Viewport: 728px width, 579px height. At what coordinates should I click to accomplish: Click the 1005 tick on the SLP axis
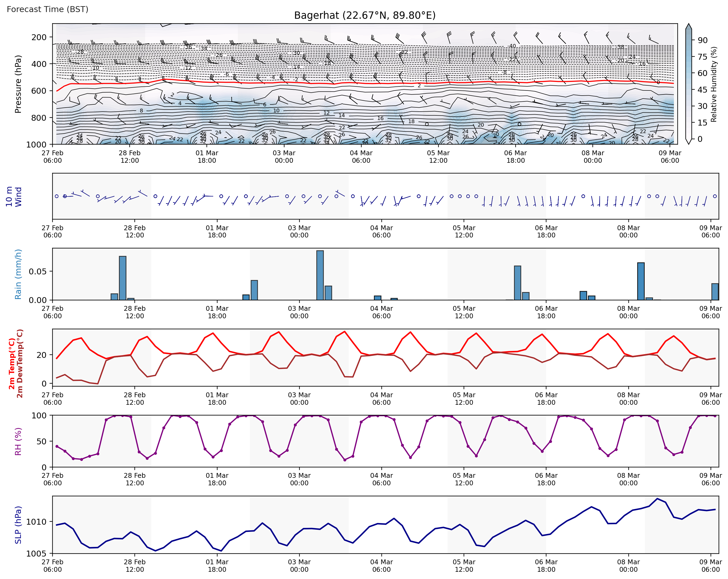point(36,553)
